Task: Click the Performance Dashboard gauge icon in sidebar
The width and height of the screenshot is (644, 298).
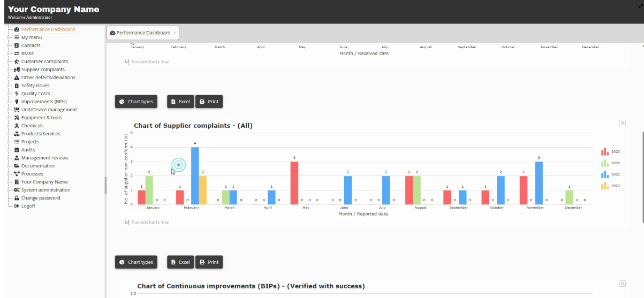Action: pos(17,29)
